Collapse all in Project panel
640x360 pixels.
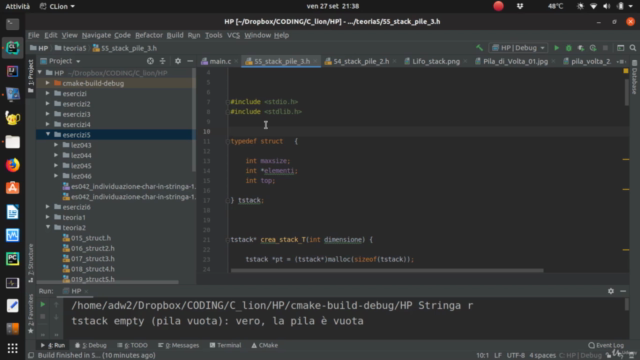pyautogui.click(x=162, y=61)
